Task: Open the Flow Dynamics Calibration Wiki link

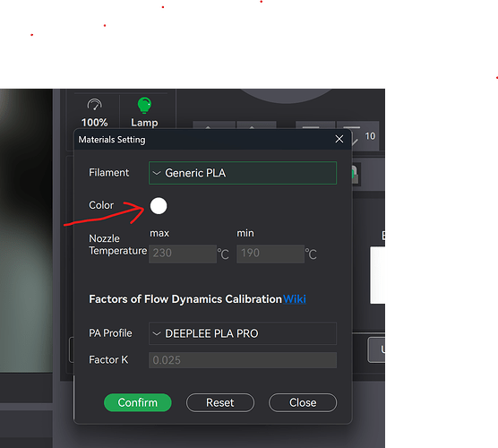Action: (295, 299)
